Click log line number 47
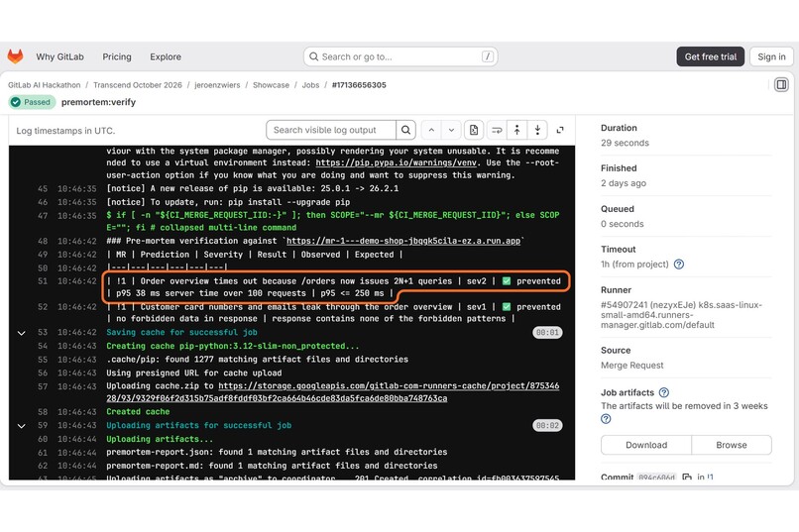Screen dimensions: 799x532 pyautogui.click(x=43, y=215)
